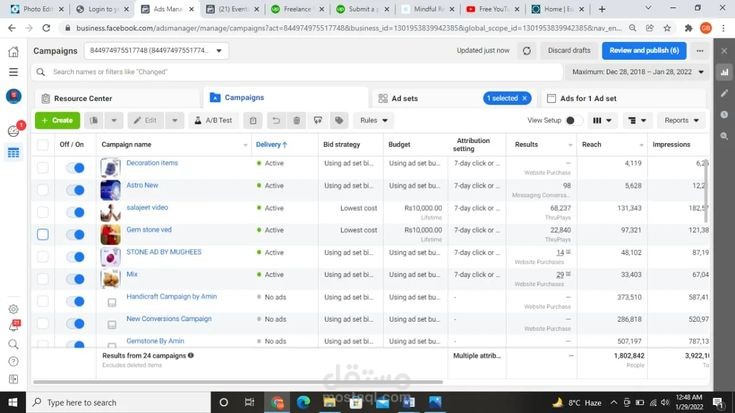The height and width of the screenshot is (413, 735).
Task: Open the table grid campaigns icon in sidebar
Action: [x=14, y=152]
